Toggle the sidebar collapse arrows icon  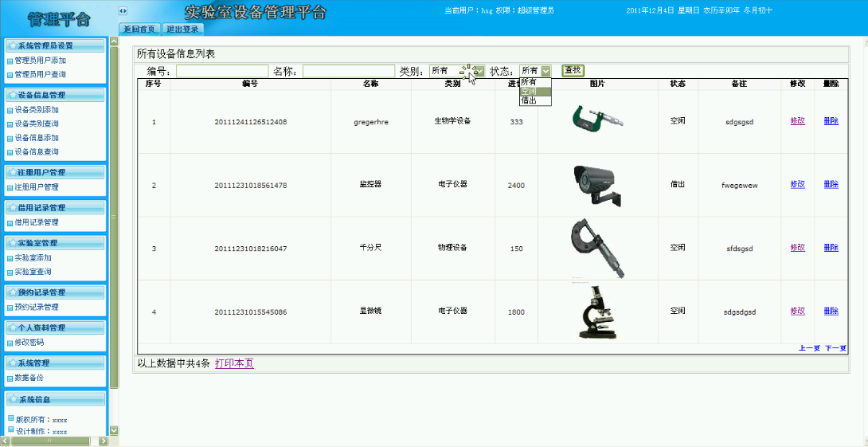point(123,10)
